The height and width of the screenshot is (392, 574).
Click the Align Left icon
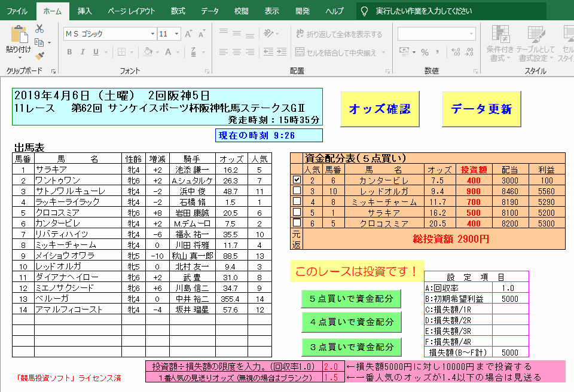coord(224,52)
